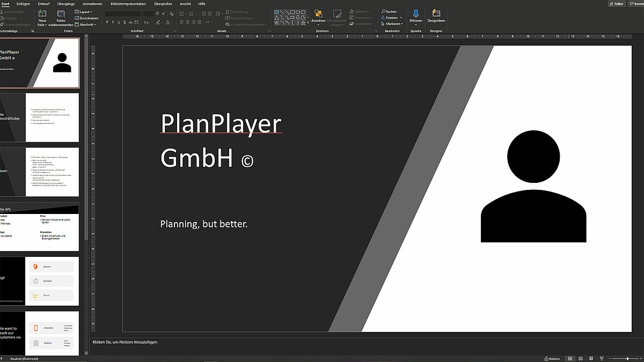Image resolution: width=644 pixels, height=362 pixels.
Task: Click the Teilen button
Action: coord(617,3)
